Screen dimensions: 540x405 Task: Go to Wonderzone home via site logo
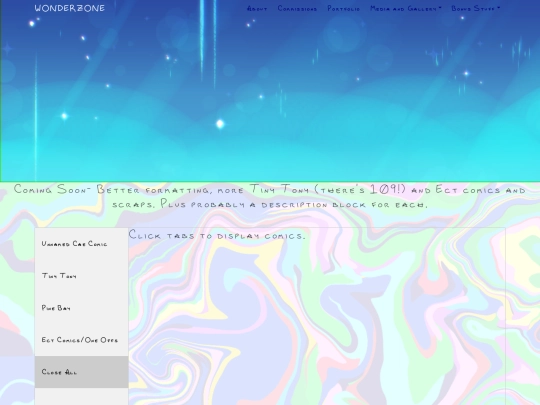pos(70,8)
